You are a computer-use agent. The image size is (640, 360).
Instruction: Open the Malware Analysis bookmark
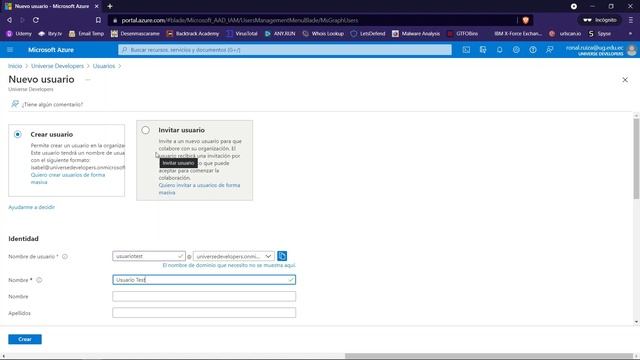tap(416, 33)
